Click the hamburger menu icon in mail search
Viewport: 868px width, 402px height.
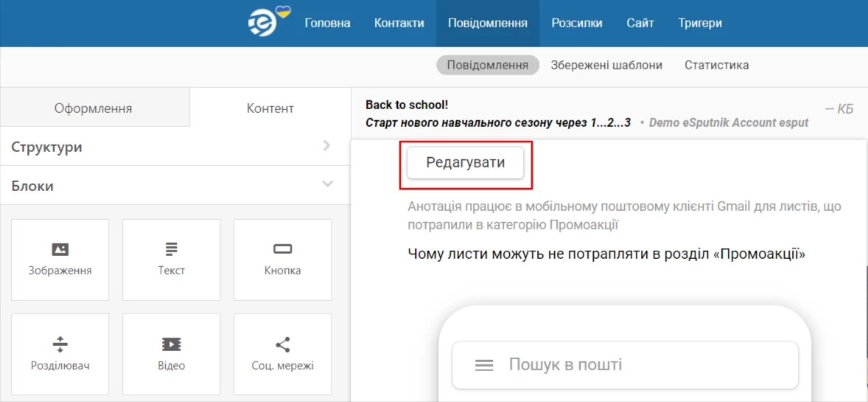[x=484, y=365]
